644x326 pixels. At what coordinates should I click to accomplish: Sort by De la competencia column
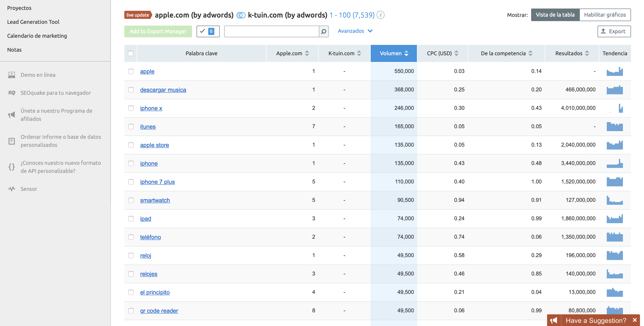pyautogui.click(x=506, y=53)
